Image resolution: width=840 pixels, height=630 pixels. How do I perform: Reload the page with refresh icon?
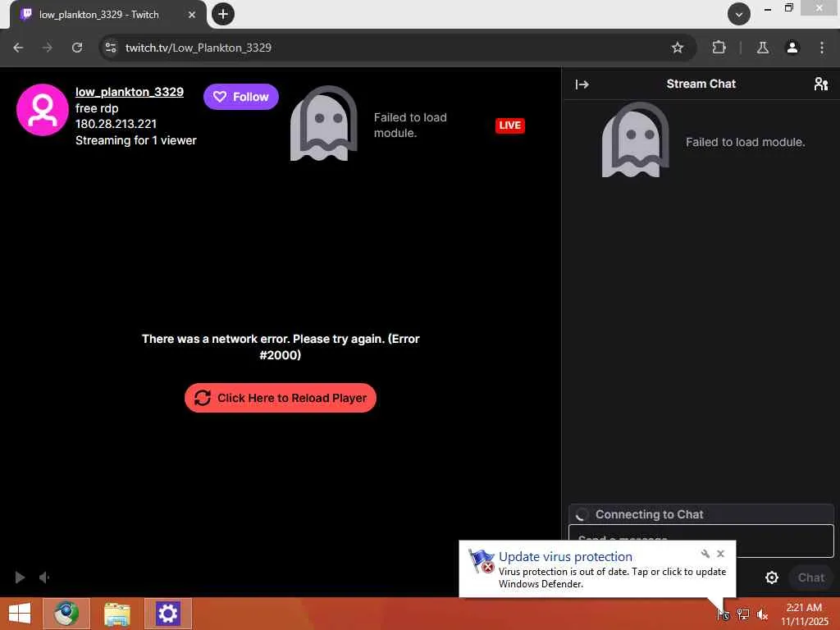(77, 48)
